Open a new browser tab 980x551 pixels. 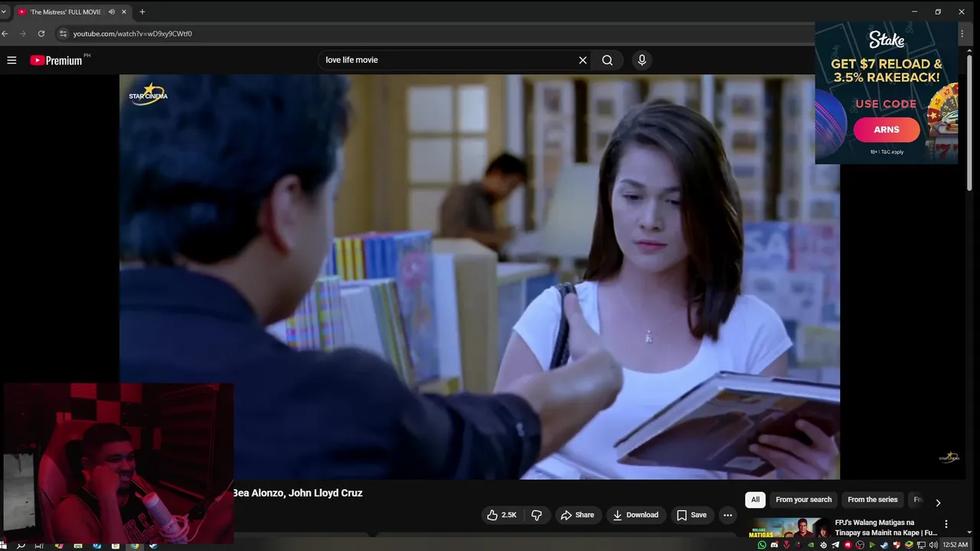coord(142,11)
